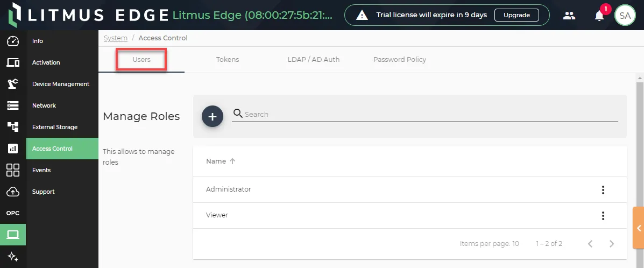Click the Name column header
This screenshot has width=644, height=268.
216,161
